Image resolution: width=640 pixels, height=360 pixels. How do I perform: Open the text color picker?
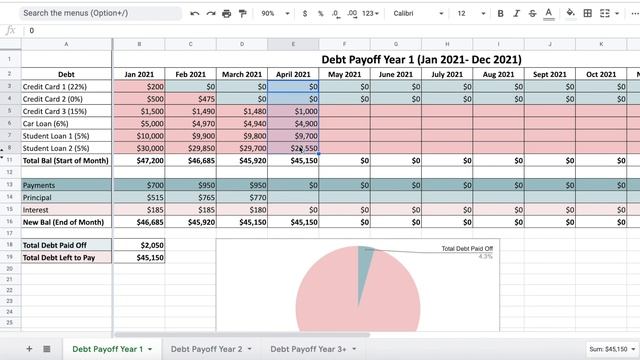[549, 14]
